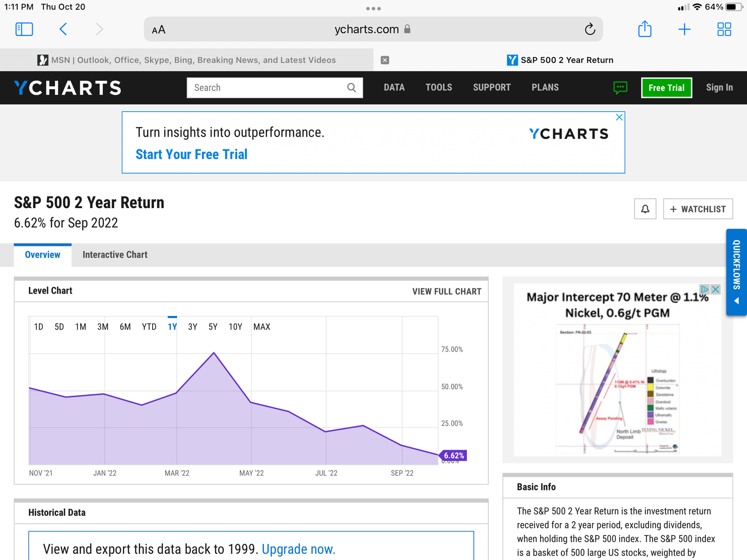Viewport: 747px width, 560px height.
Task: Click the AdChoices triangle icon
Action: 705,289
